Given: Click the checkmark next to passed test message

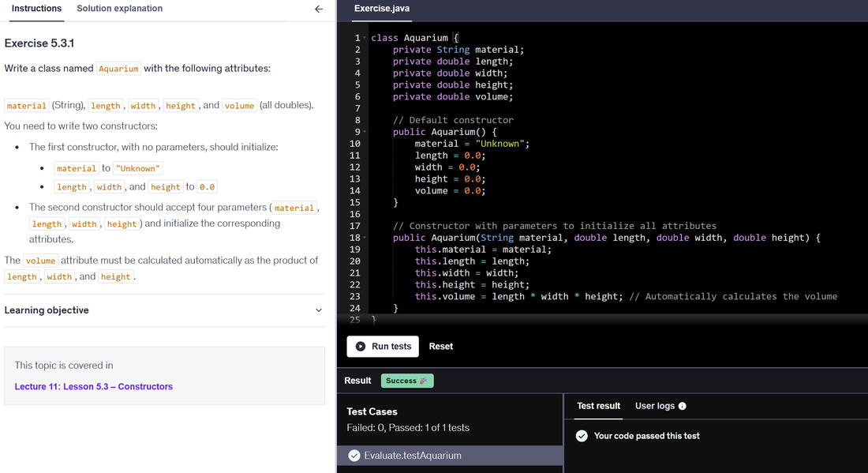Looking at the screenshot, I should [581, 435].
